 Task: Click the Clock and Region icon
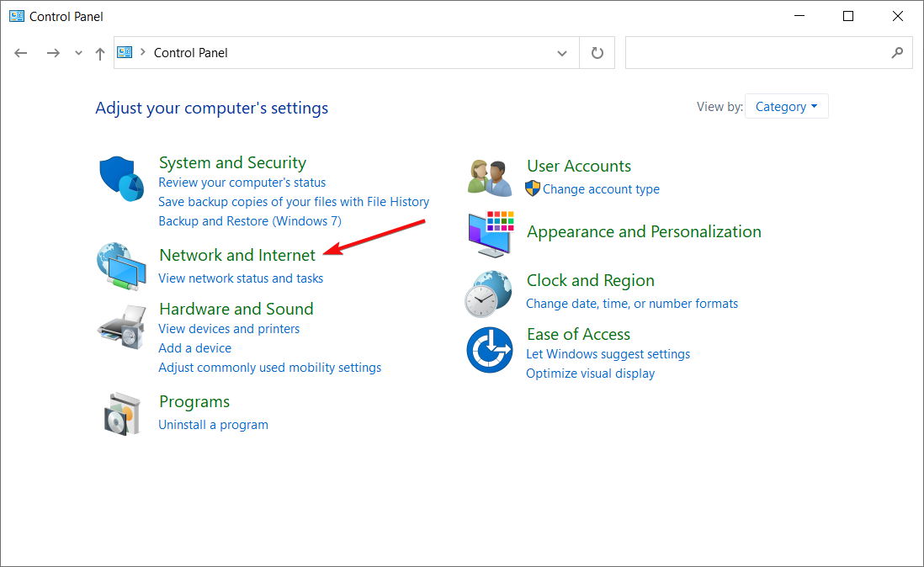coord(488,293)
